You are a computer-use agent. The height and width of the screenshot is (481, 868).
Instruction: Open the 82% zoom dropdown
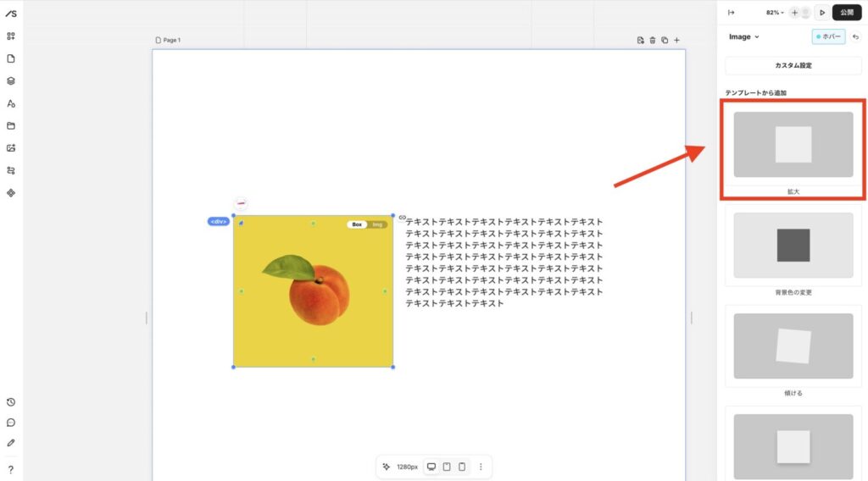[775, 13]
